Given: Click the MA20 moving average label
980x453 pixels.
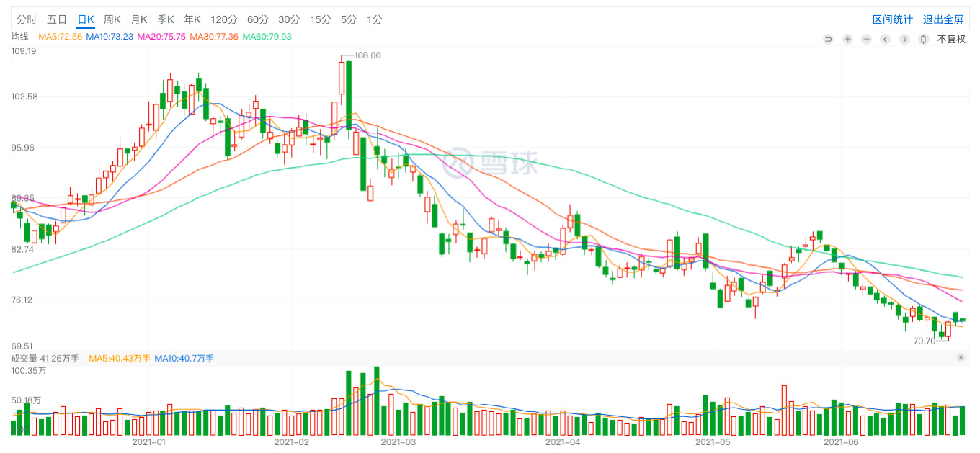Looking at the screenshot, I should 161,36.
